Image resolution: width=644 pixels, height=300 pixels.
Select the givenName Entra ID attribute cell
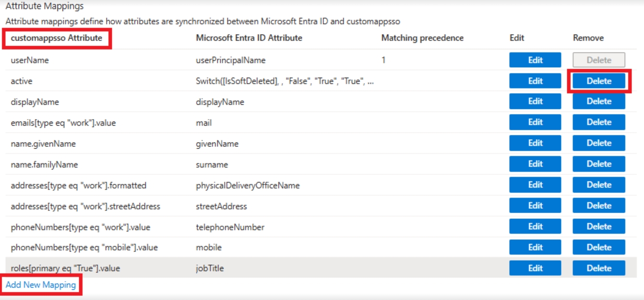(x=217, y=144)
